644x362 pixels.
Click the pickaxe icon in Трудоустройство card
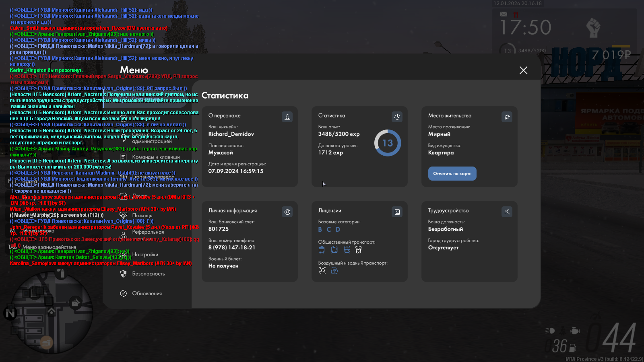pyautogui.click(x=507, y=212)
